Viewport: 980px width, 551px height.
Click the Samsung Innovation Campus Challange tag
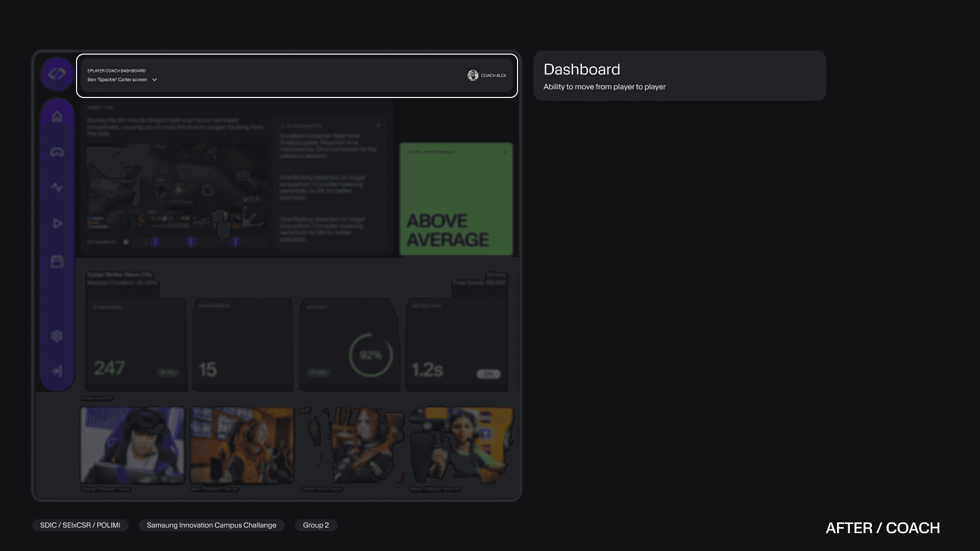pos(211,525)
